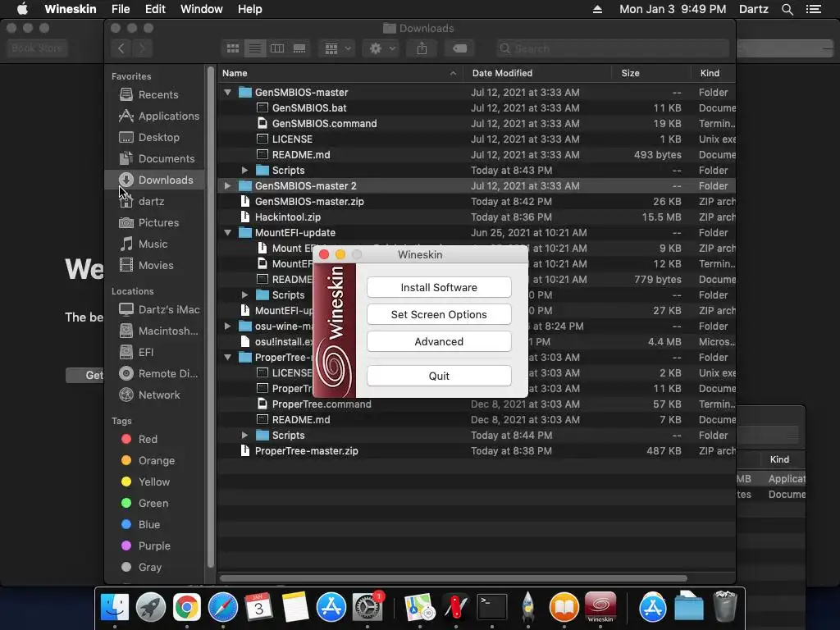
Task: Switch Finder to list view
Action: (x=255, y=48)
